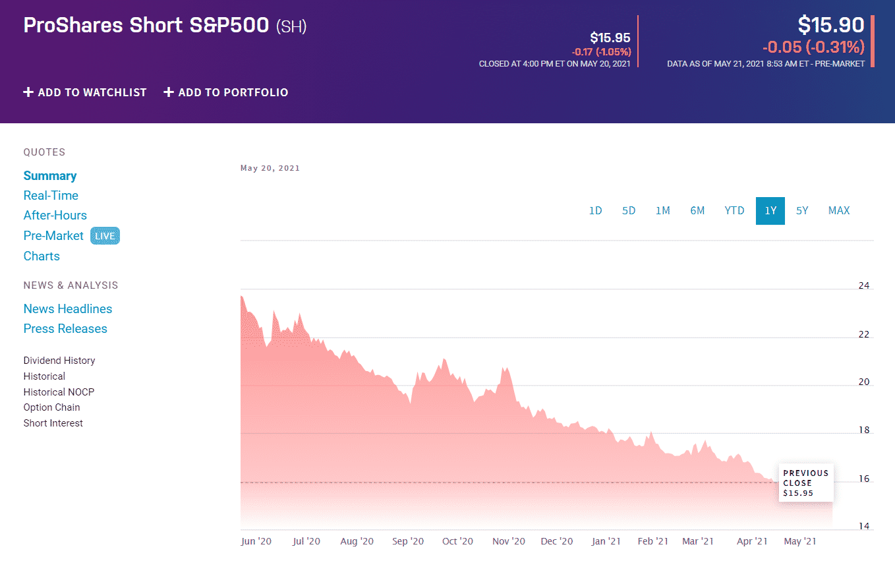Click the $15.90 pre-market price
895x588 pixels.
tap(831, 25)
